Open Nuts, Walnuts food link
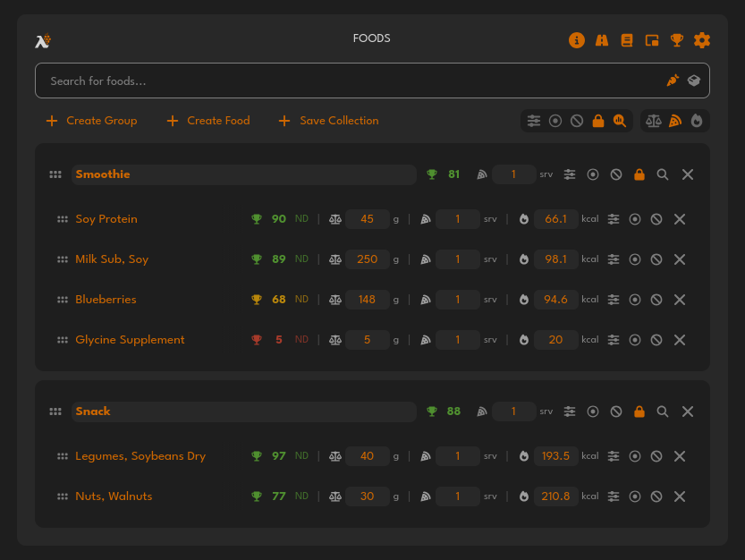Screen dimensions: 745x560 click(x=114, y=496)
